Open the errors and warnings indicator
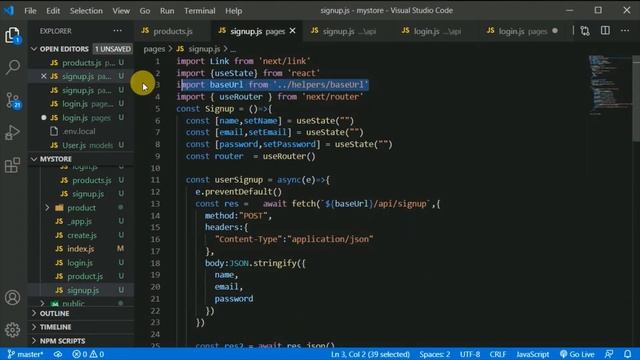The image size is (640, 360). 88,354
